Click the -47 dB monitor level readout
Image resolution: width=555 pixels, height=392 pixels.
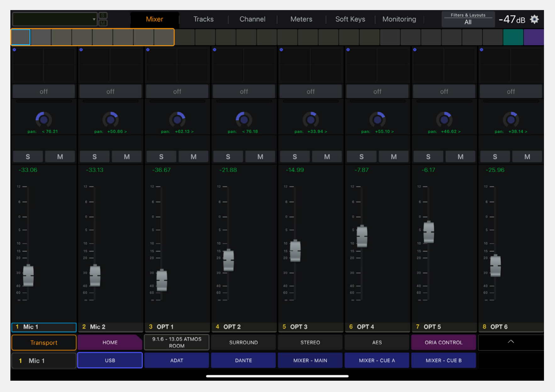[512, 19]
